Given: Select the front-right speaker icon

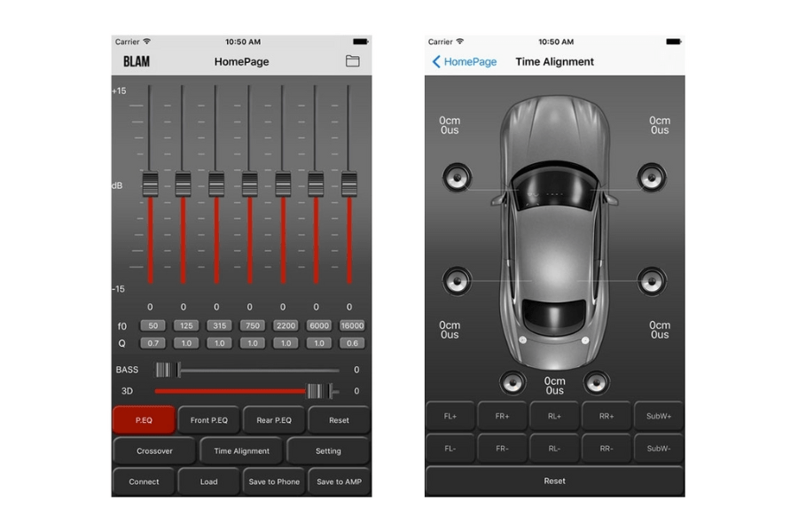Looking at the screenshot, I should (x=652, y=177).
